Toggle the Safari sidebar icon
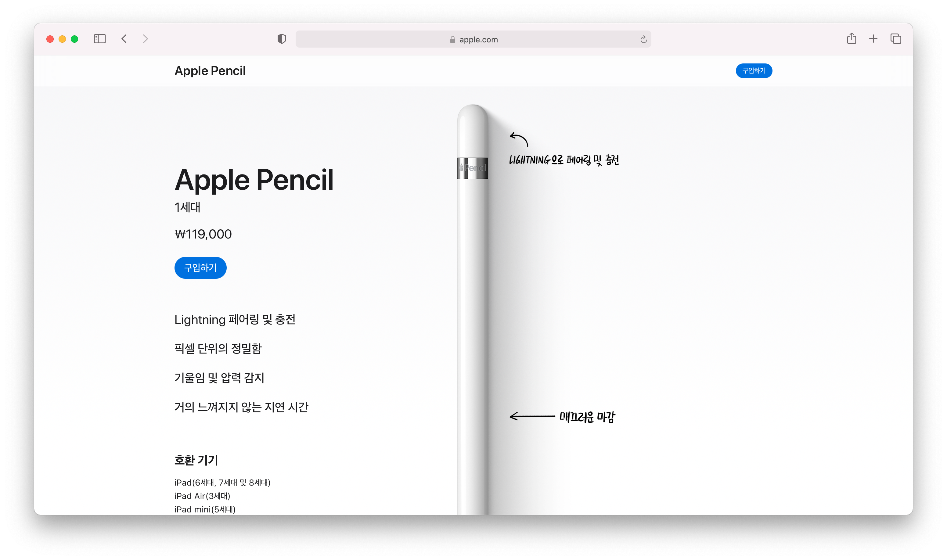 coord(100,39)
